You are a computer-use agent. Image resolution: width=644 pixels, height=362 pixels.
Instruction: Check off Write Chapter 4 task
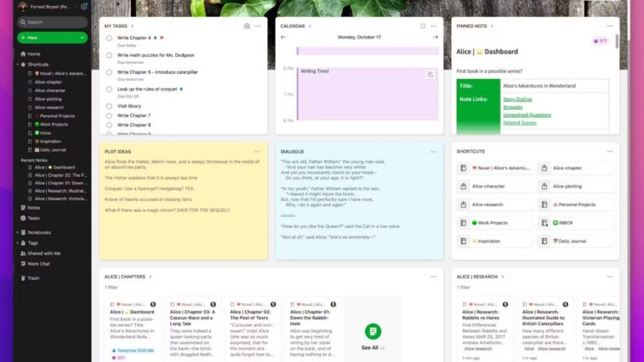109,39
